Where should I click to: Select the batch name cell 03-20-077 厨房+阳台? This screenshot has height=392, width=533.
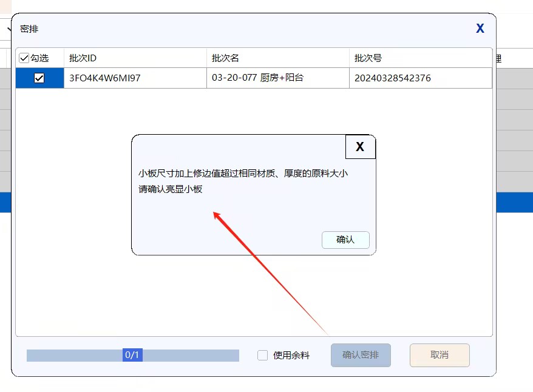(256, 78)
